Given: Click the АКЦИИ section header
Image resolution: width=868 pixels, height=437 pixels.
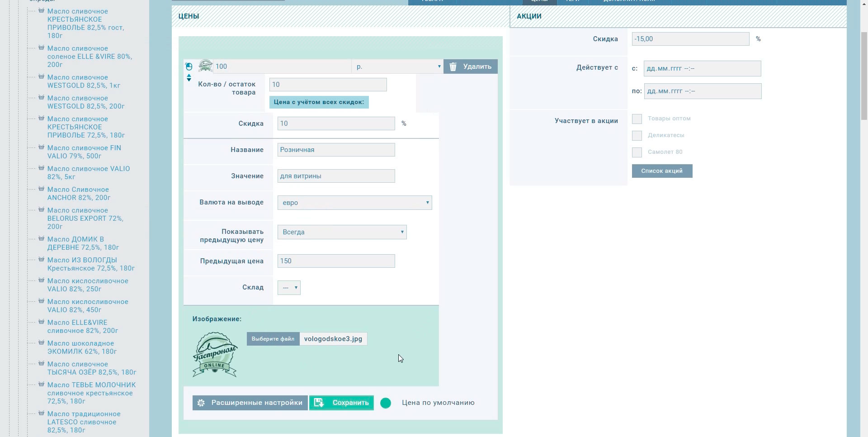Looking at the screenshot, I should [529, 16].
